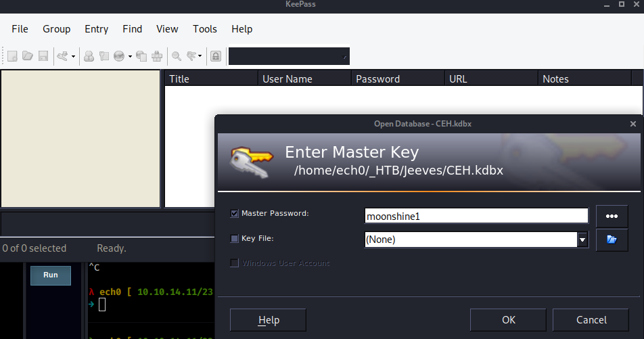644x339 pixels.
Task: Open the File menu
Action: 20,29
